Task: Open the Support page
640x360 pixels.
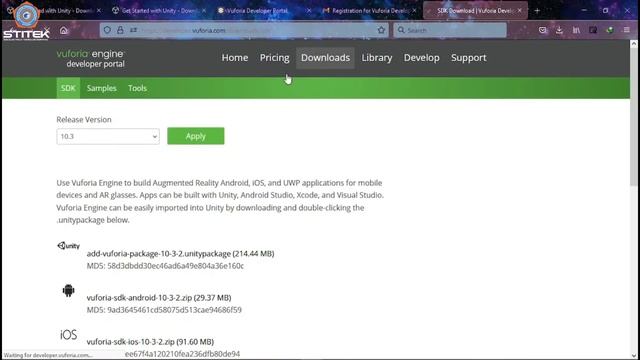Action: click(x=469, y=58)
